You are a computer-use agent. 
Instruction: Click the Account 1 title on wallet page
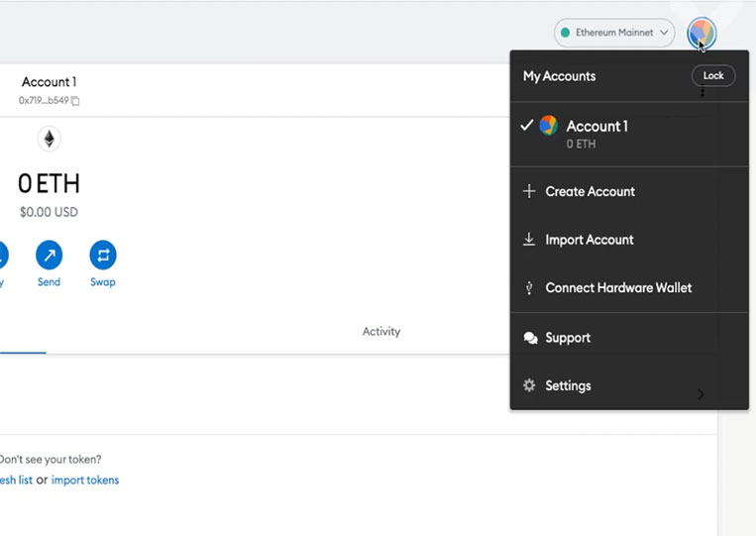coord(50,82)
